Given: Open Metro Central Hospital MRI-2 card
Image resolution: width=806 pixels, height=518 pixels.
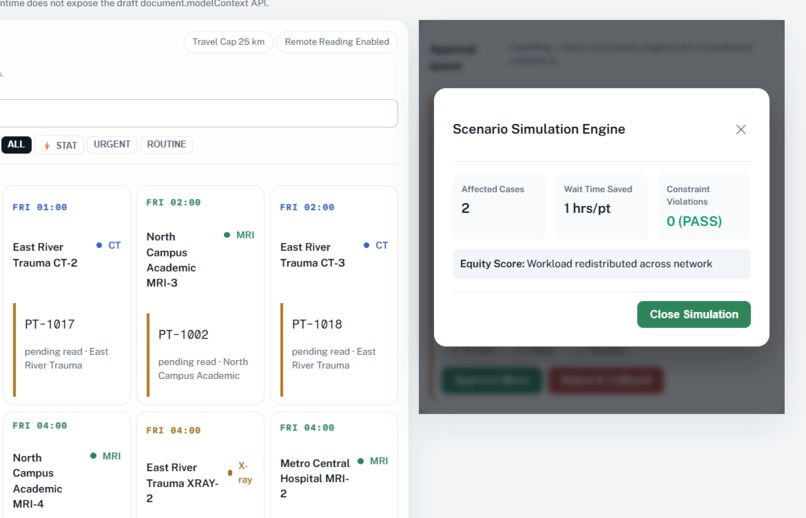Looking at the screenshot, I should coord(334,465).
